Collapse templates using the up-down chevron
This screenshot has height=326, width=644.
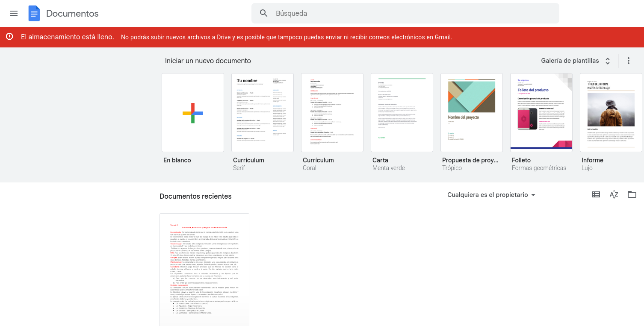pos(607,61)
